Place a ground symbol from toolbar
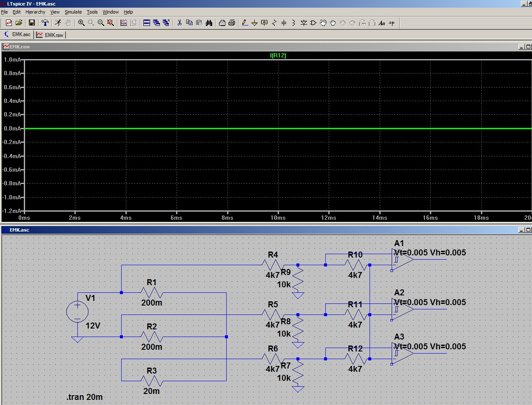This screenshot has height=405, width=532. coord(254,23)
